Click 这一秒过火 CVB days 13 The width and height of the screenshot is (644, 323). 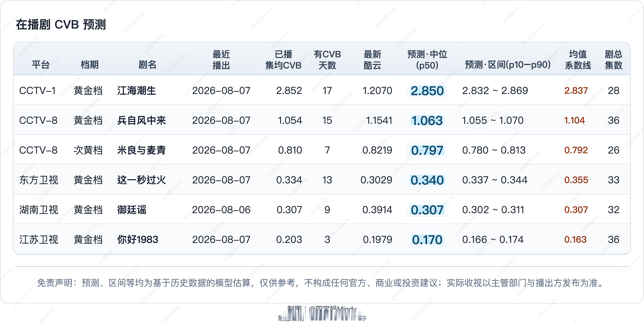coord(327,180)
